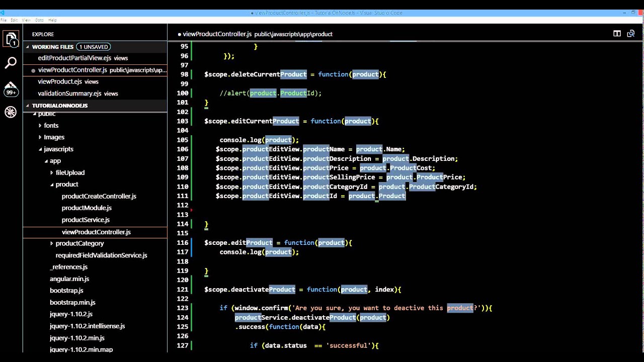Collapse the TUTORIALONNODEJS folder section
644x362 pixels.
pyautogui.click(x=28, y=106)
